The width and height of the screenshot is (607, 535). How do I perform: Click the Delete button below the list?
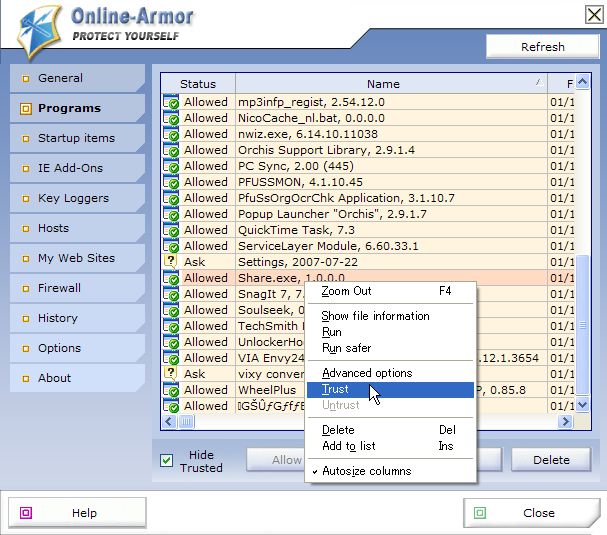pos(551,460)
